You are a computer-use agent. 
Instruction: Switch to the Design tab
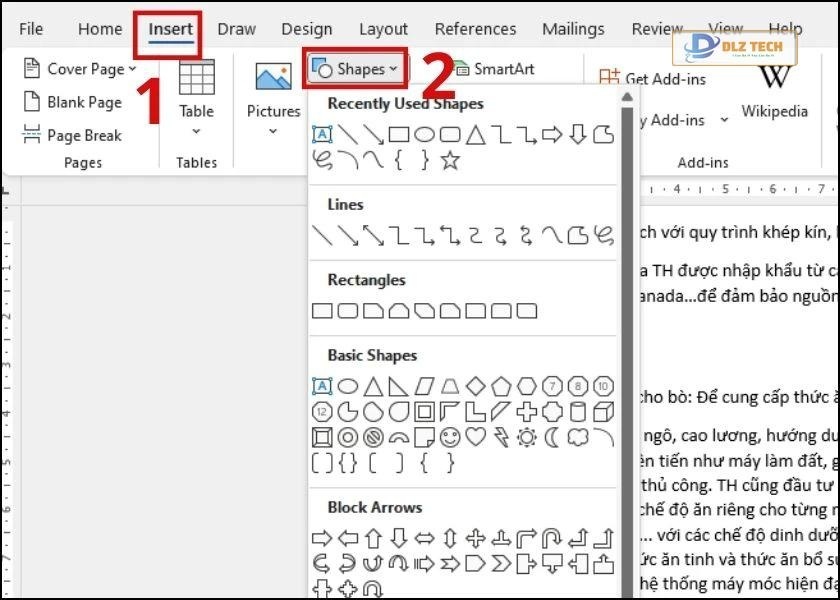tap(306, 29)
